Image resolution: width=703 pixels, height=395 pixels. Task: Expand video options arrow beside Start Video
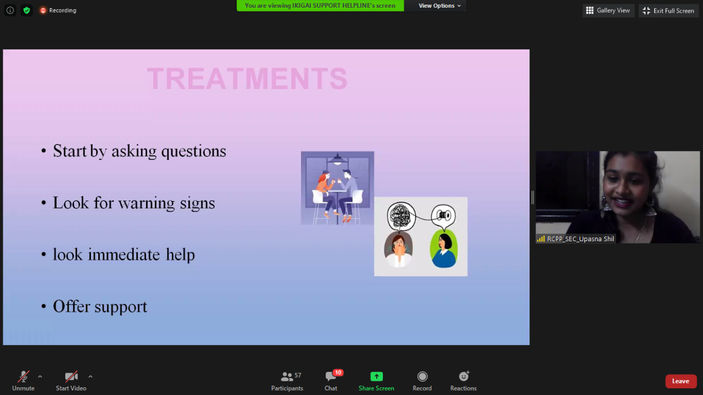coord(90,377)
